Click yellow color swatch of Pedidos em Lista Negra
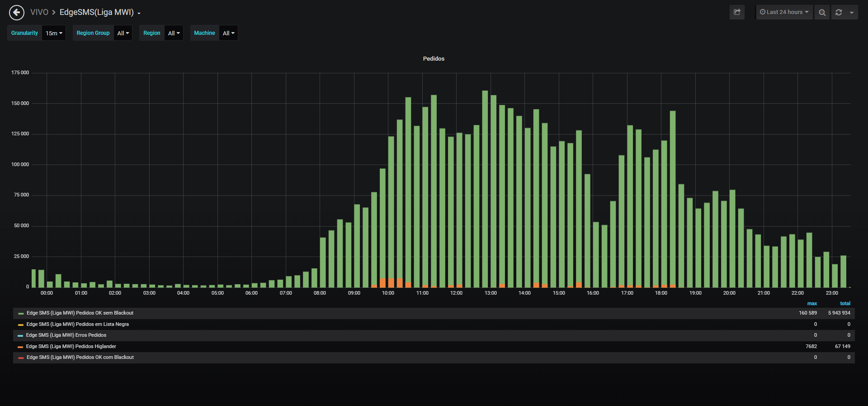868x406 pixels. tap(21, 325)
